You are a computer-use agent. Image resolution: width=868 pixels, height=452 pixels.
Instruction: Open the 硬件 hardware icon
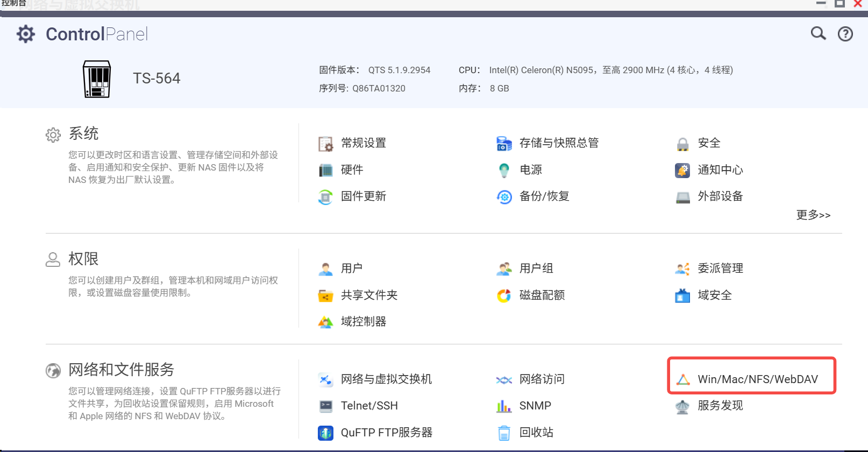tap(325, 170)
